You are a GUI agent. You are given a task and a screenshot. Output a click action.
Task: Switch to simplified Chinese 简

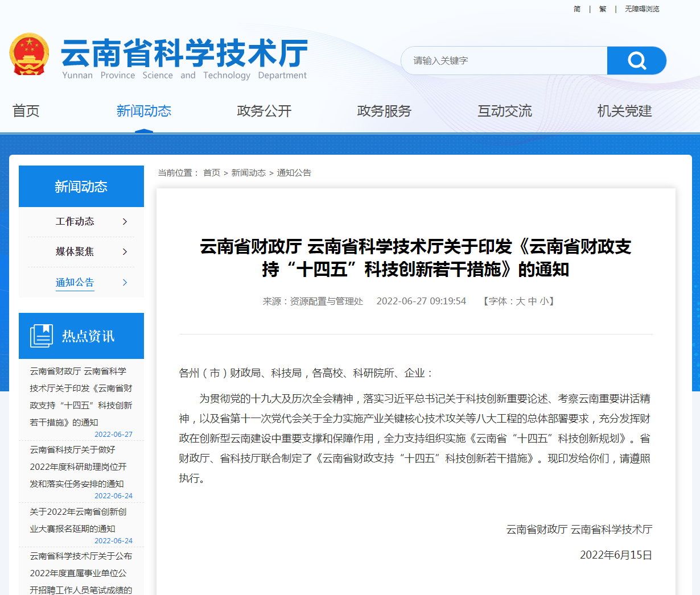577,9
